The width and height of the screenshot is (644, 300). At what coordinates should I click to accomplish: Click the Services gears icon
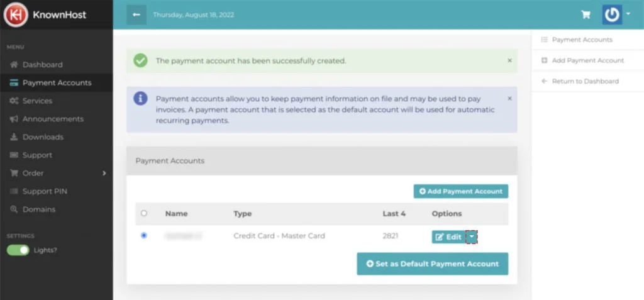tap(14, 101)
